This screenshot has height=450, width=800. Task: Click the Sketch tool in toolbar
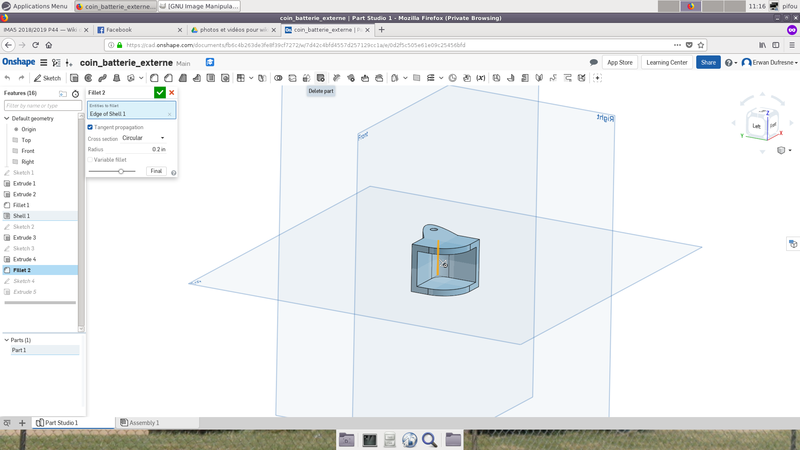[48, 78]
